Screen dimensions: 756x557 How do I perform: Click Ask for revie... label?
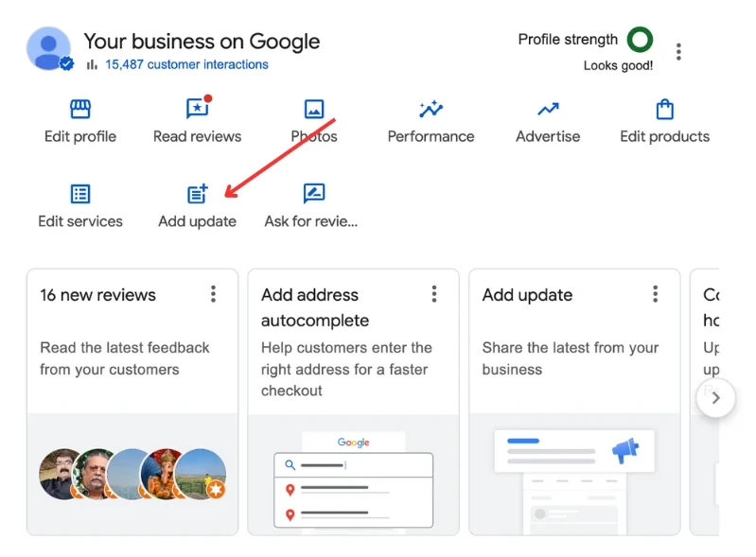point(311,221)
